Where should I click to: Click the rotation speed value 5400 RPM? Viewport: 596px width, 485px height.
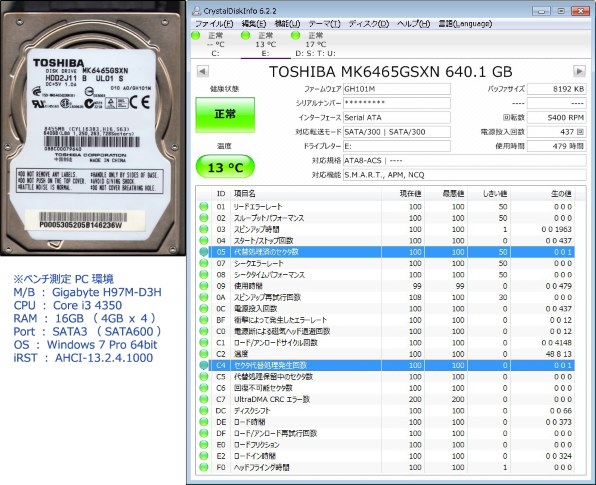[x=556, y=117]
